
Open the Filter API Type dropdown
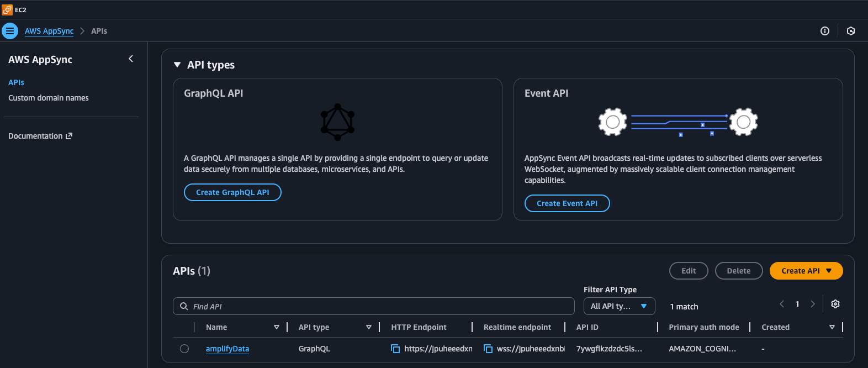point(619,306)
